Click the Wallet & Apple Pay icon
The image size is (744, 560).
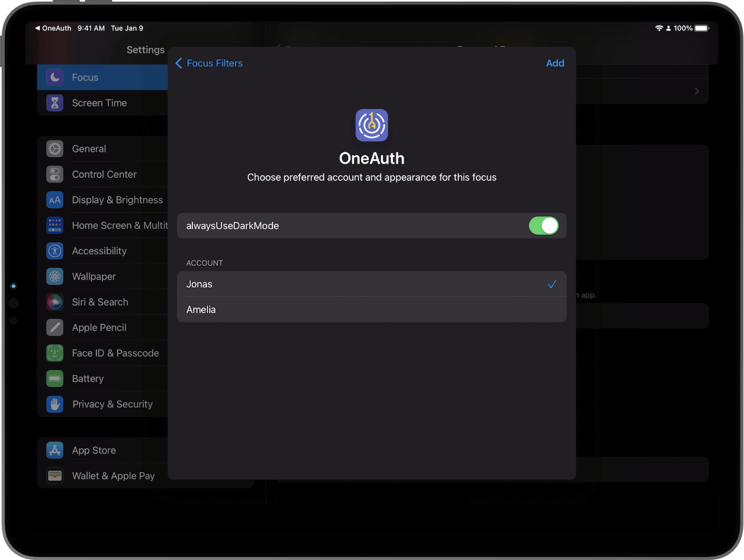click(x=55, y=475)
